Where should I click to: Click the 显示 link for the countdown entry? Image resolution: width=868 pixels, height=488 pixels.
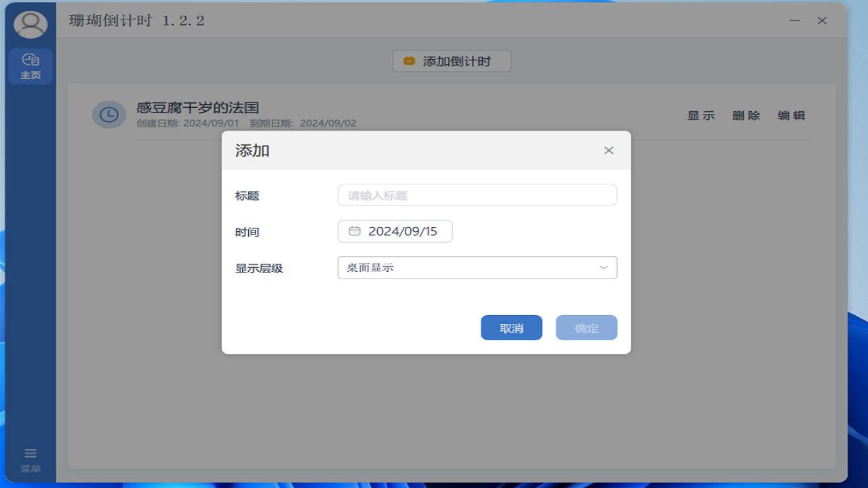click(701, 115)
